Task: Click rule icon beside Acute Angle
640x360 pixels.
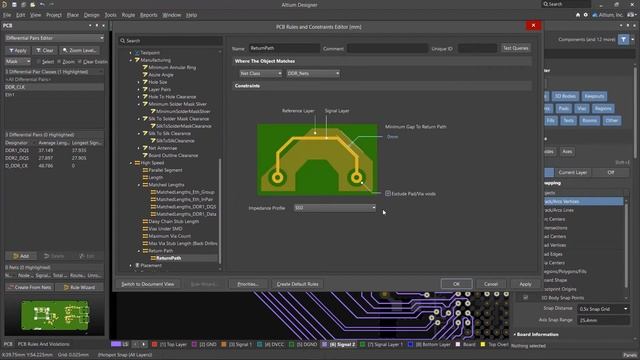Action: click(145, 75)
